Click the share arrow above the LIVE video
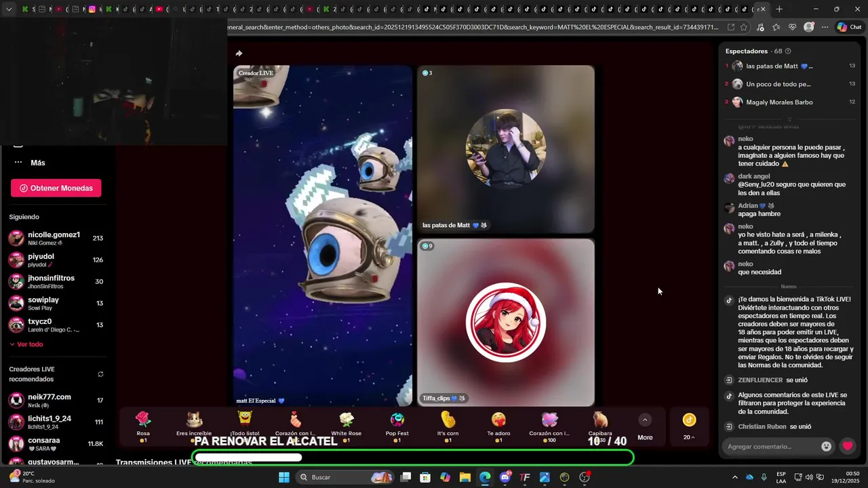 (x=239, y=54)
